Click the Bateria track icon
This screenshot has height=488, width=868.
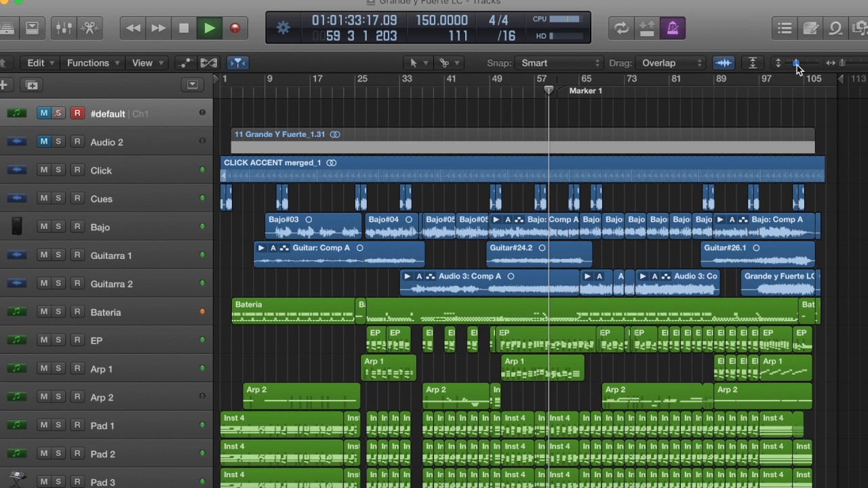17,312
